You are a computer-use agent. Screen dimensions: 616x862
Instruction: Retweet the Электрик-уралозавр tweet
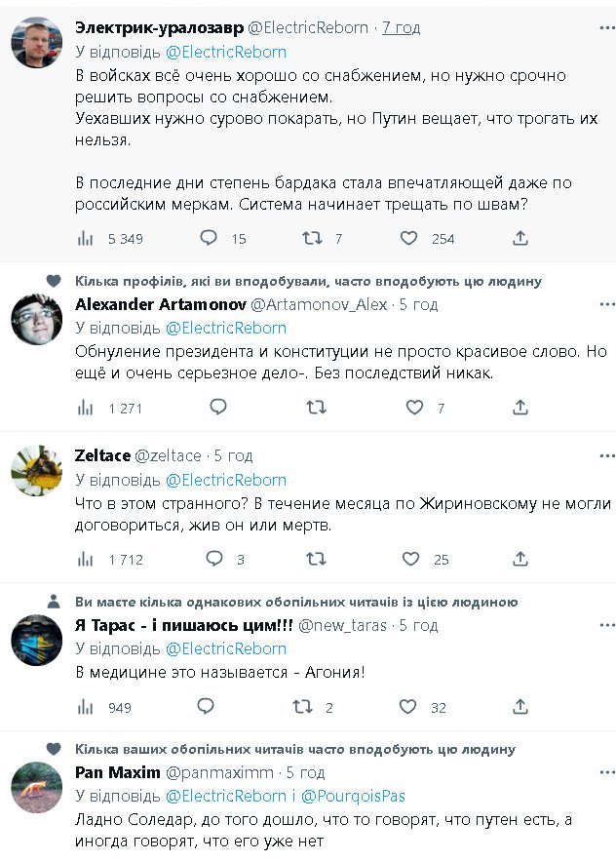314,238
